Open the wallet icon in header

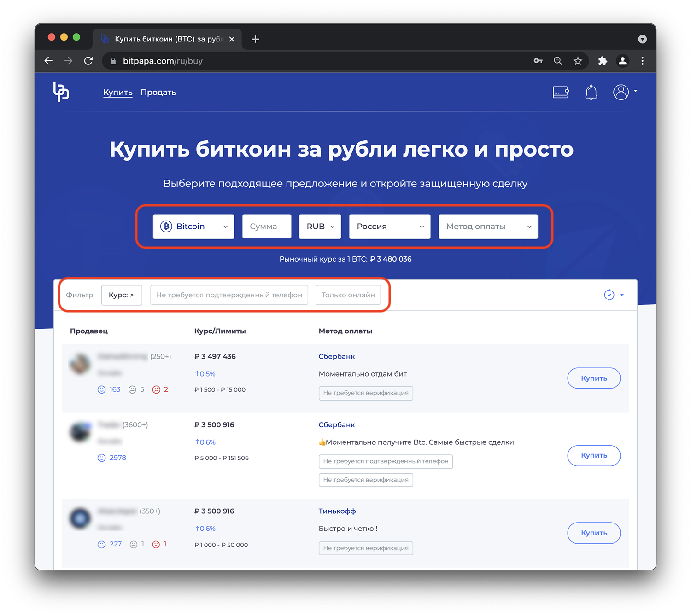click(x=561, y=92)
